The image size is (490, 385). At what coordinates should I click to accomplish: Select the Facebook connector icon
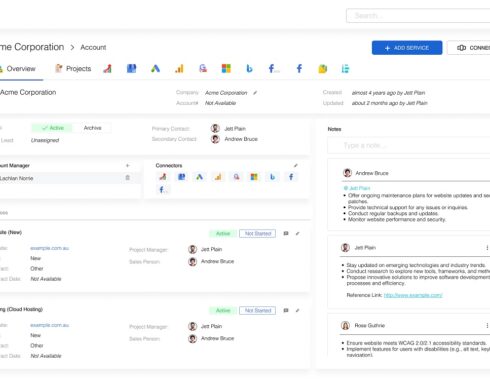pyautogui.click(x=291, y=177)
